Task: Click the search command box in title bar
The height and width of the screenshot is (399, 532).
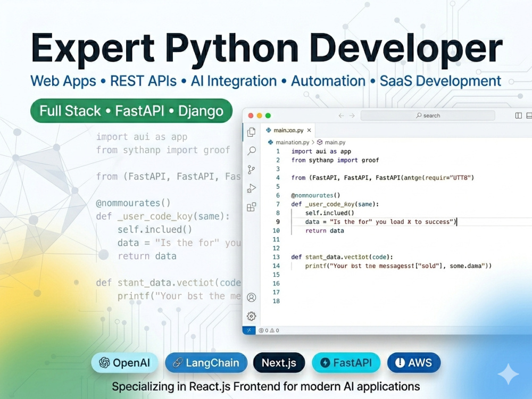Action: (428, 115)
